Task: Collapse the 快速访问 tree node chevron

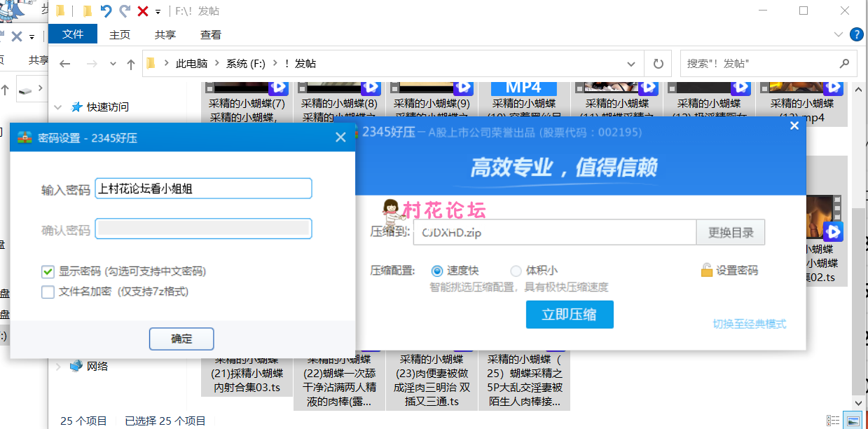Action: pyautogui.click(x=58, y=107)
